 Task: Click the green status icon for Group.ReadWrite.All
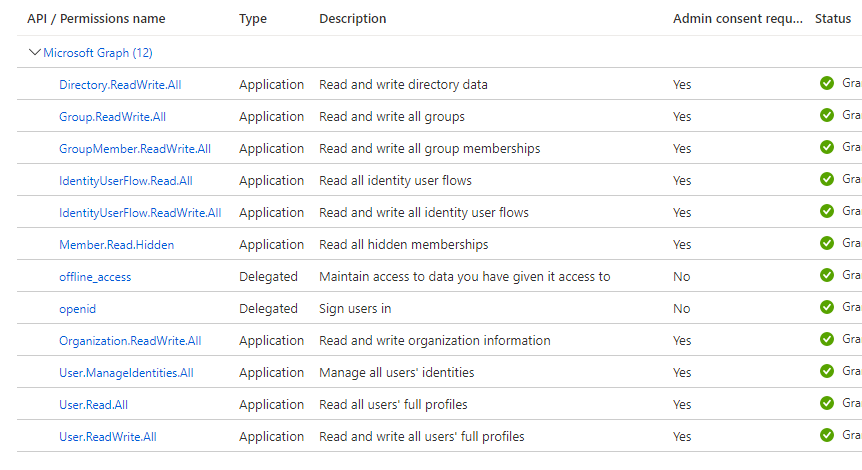point(827,115)
